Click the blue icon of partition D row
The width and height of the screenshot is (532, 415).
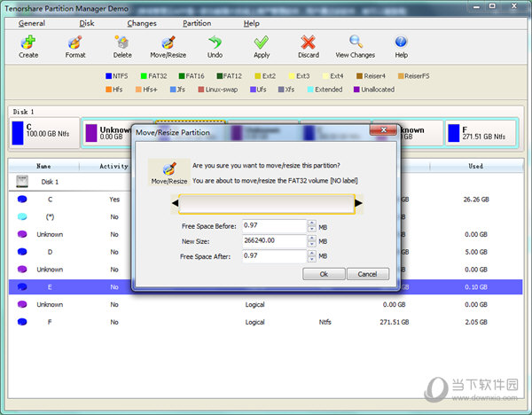pyautogui.click(x=22, y=252)
